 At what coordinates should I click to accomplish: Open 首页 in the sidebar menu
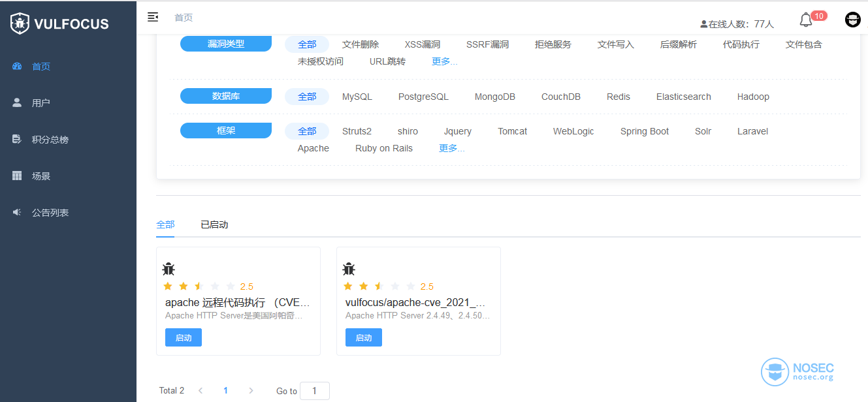tap(68, 67)
